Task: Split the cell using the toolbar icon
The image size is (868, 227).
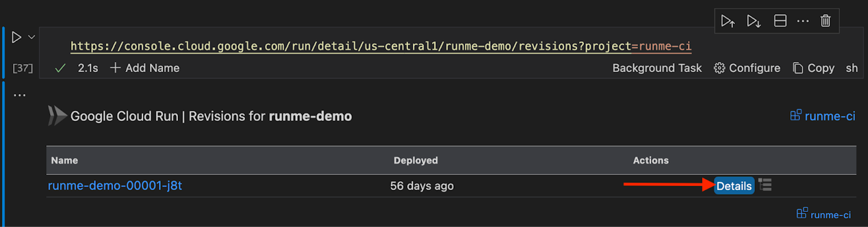Action: point(780,21)
